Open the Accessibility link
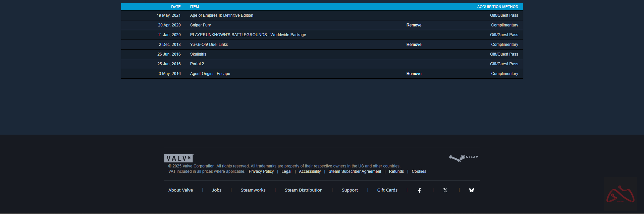This screenshot has width=644, height=214. [310, 171]
